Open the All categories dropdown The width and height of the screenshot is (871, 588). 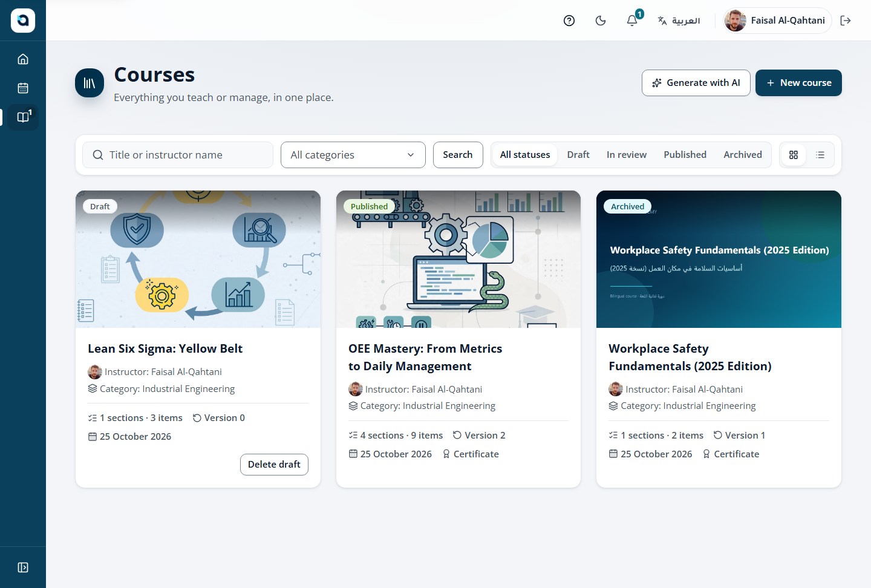coord(353,155)
